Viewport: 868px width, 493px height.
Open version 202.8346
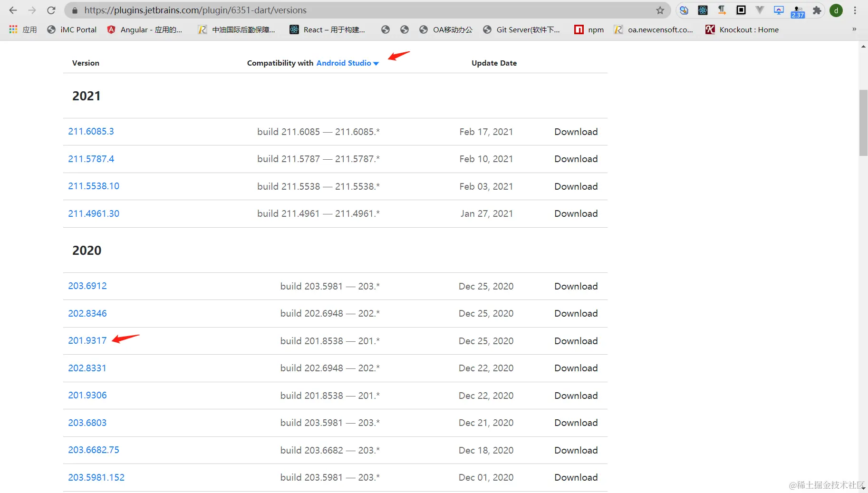(87, 313)
